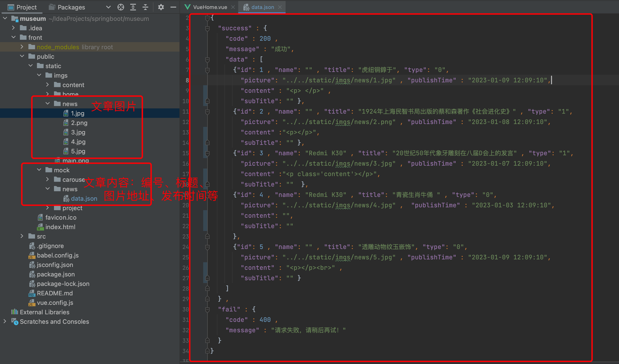This screenshot has width=619, height=364.
Task: Collapse the imgs folder
Action: [x=39, y=75]
